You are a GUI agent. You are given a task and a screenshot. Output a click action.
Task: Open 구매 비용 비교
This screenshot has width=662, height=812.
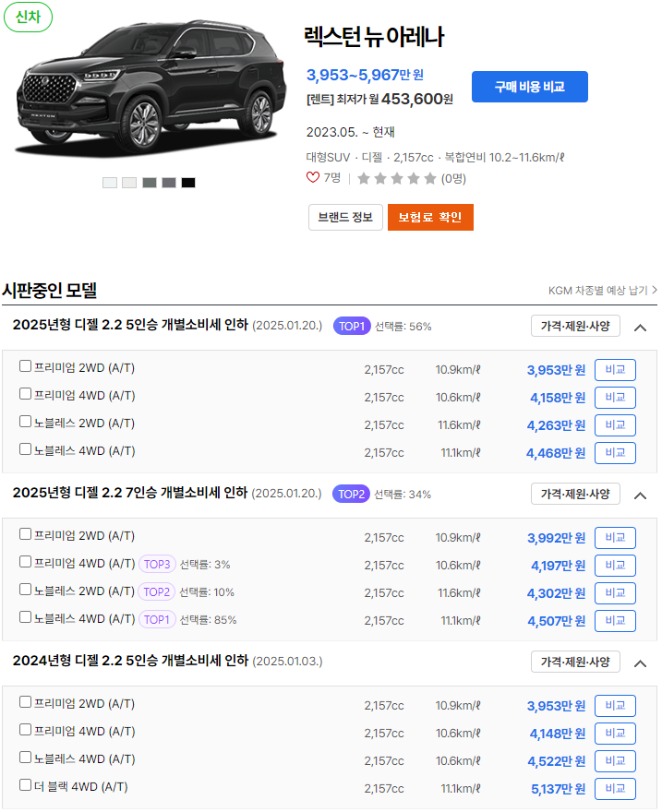point(529,87)
